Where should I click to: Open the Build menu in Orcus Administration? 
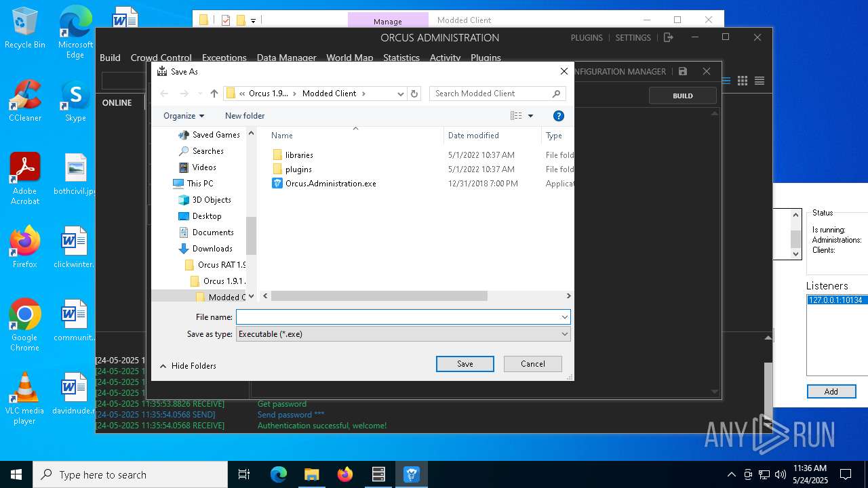(110, 58)
